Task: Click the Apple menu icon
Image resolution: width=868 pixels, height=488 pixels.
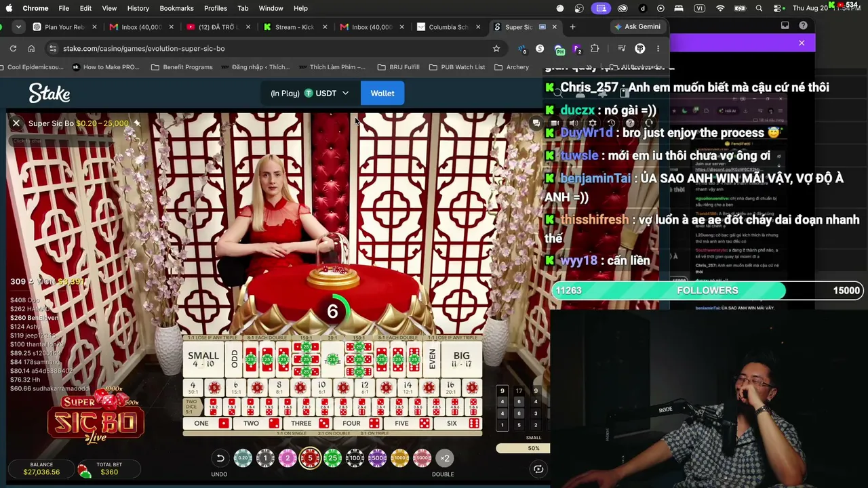Action: (x=9, y=8)
